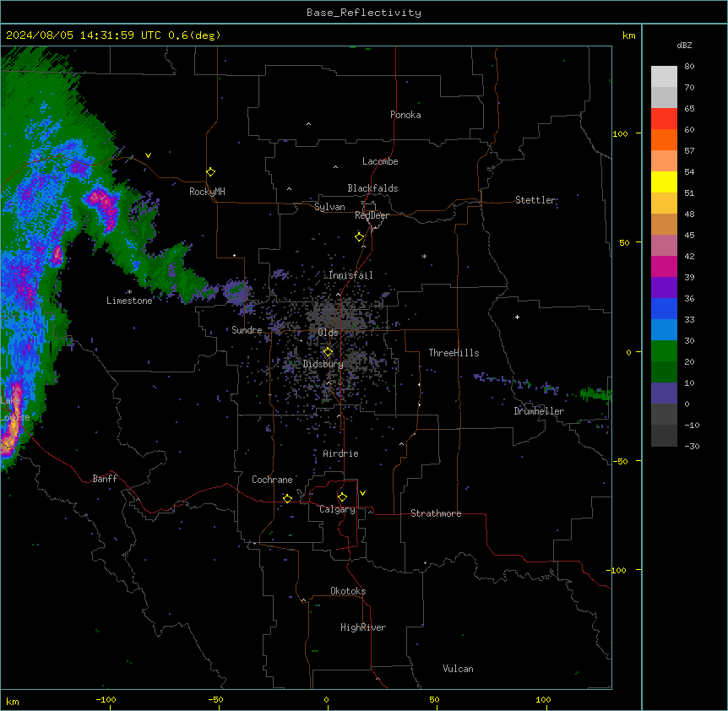
Task: Click the Didsbury town label
Action: coord(323,364)
